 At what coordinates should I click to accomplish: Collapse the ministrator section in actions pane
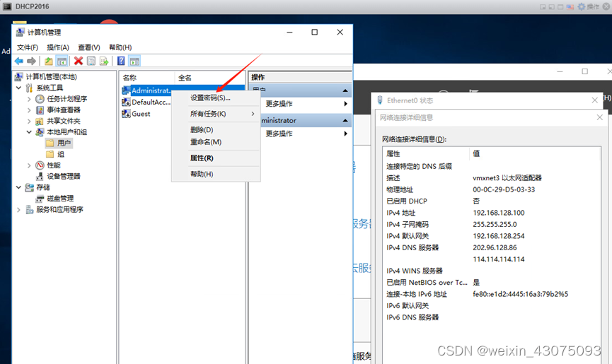[x=345, y=120]
